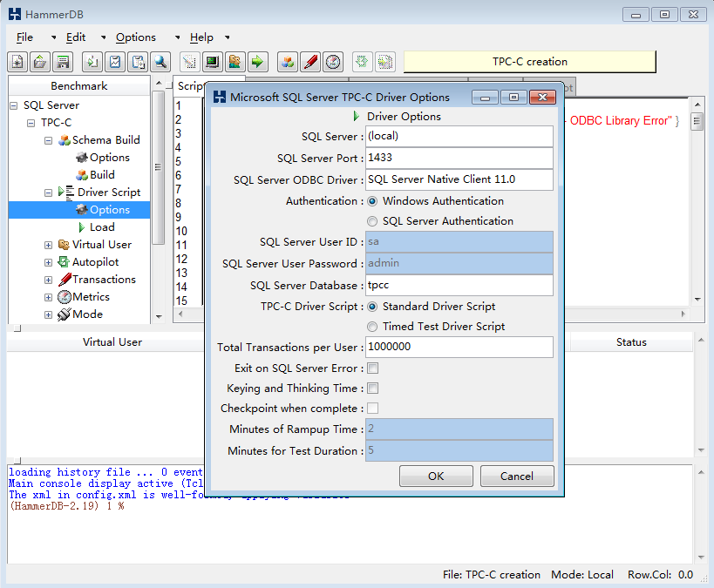Click the last greyed toolbar icon

[x=385, y=62]
